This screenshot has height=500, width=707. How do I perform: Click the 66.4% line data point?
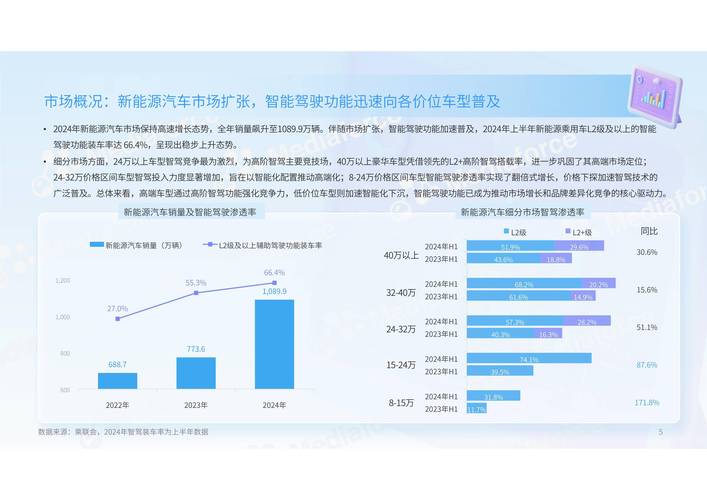[x=274, y=283]
